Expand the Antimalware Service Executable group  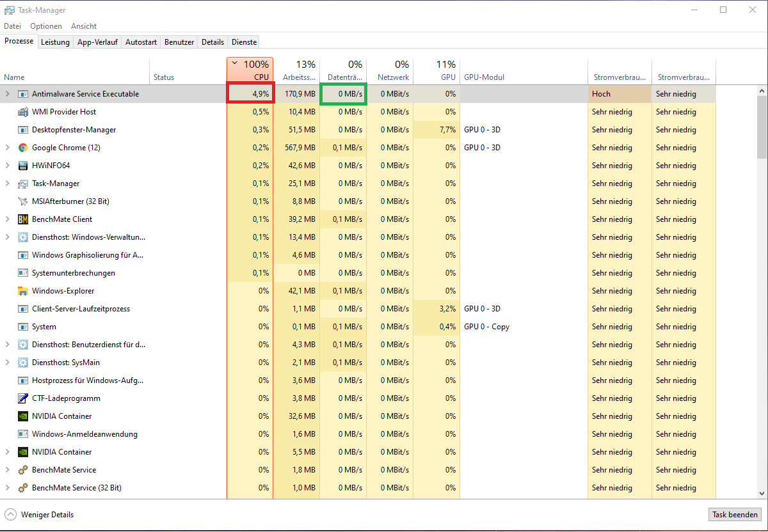point(8,94)
